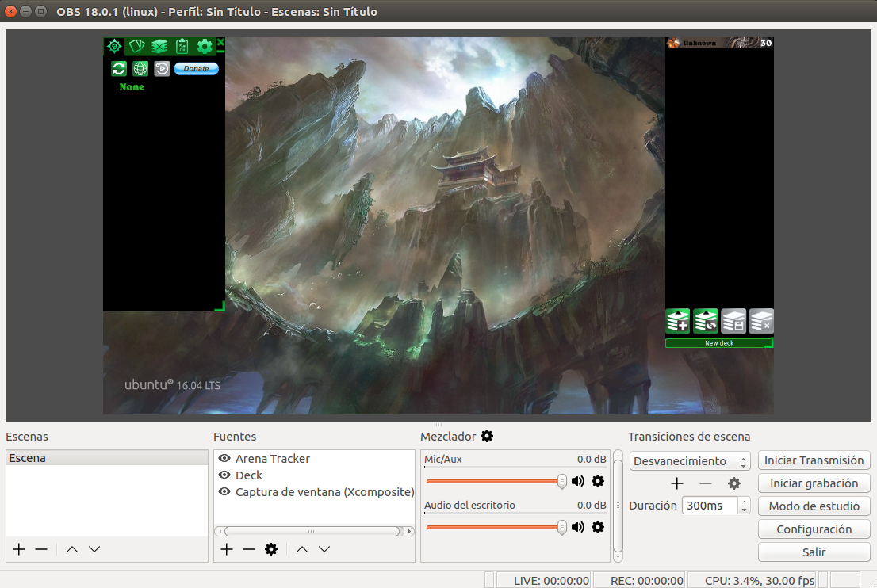
Task: Click the green refresh arrows icon
Action: pos(119,69)
